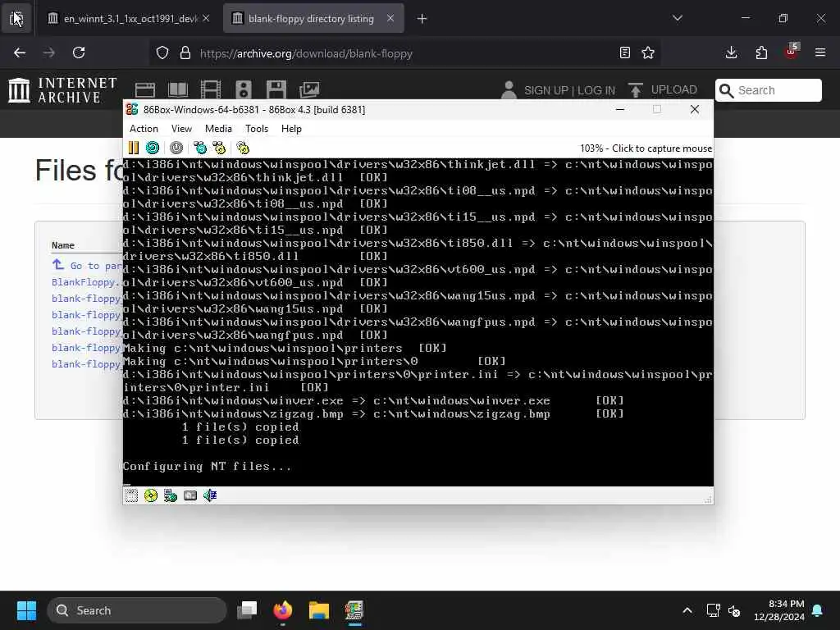Click Internet Archive Search field
Viewport: 840px width, 630px height.
[x=769, y=90]
